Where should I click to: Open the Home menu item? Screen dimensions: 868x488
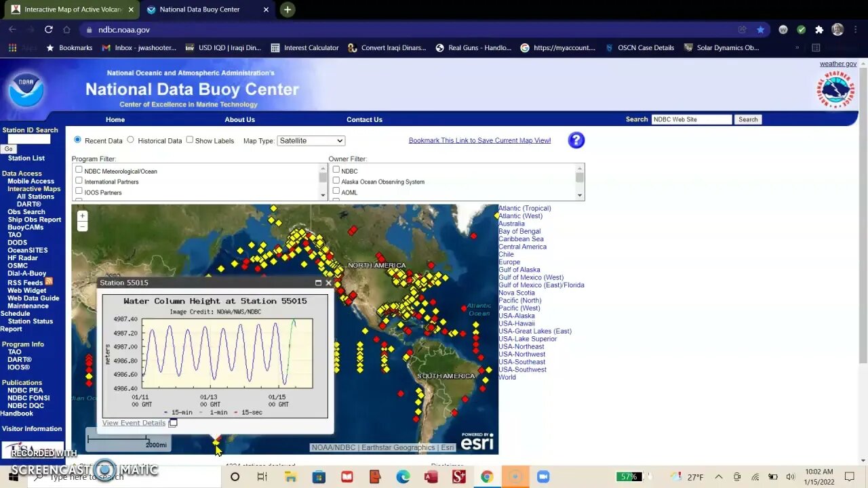115,119
